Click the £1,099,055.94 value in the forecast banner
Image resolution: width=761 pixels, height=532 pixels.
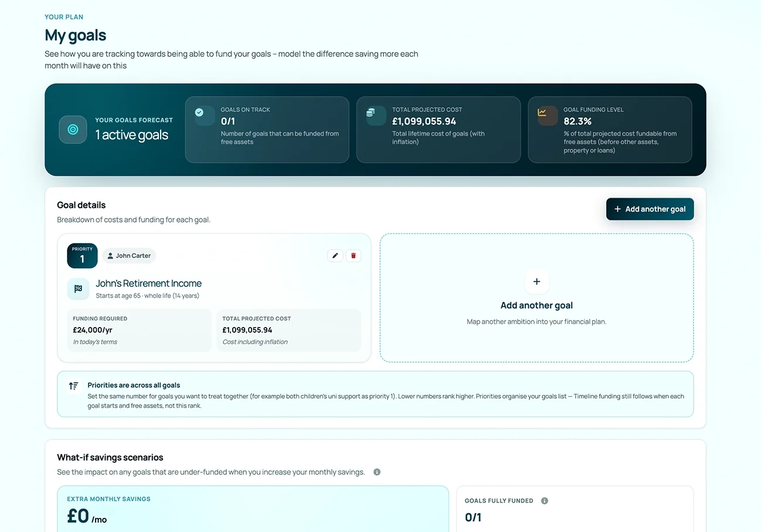tap(424, 121)
